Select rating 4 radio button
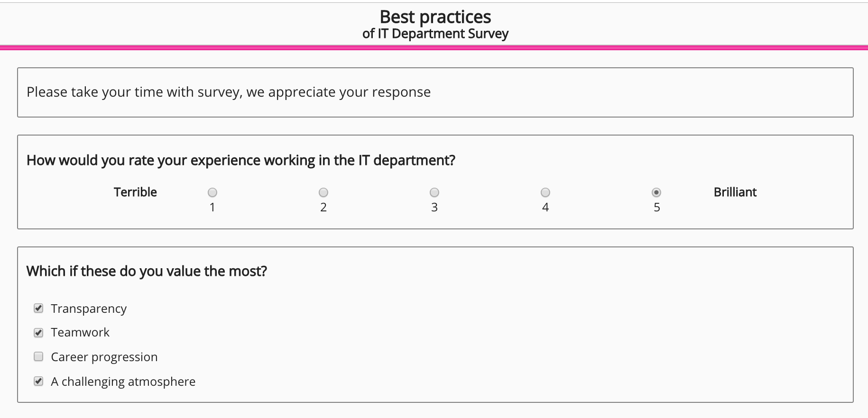This screenshot has height=418, width=868. point(545,192)
